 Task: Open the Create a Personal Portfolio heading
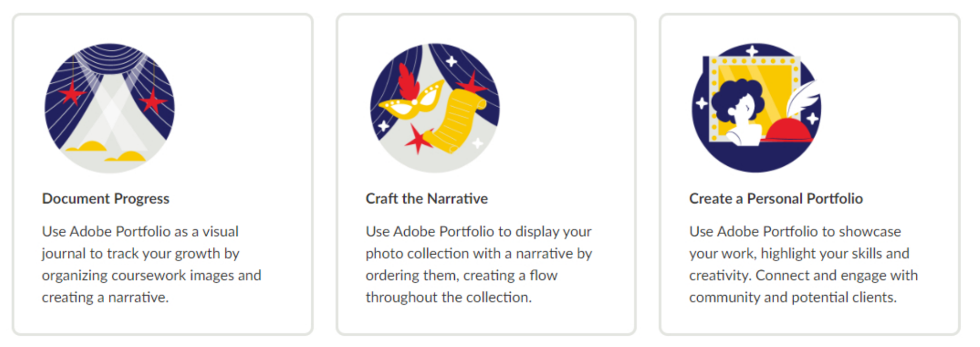[776, 199]
